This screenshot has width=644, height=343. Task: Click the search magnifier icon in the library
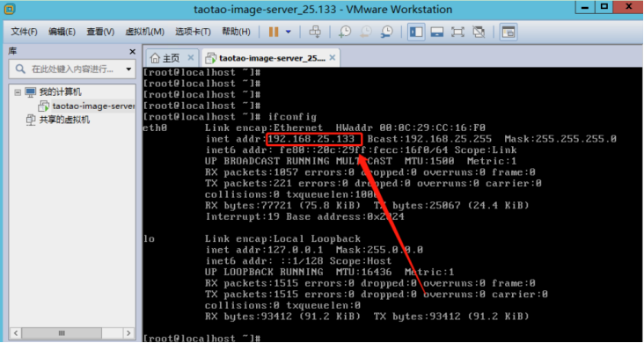point(20,69)
